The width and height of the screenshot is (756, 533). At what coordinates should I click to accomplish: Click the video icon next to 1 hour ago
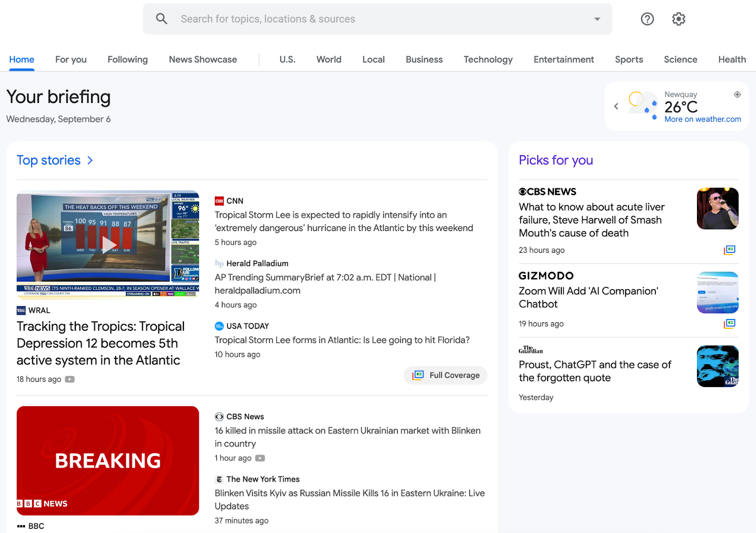[260, 458]
